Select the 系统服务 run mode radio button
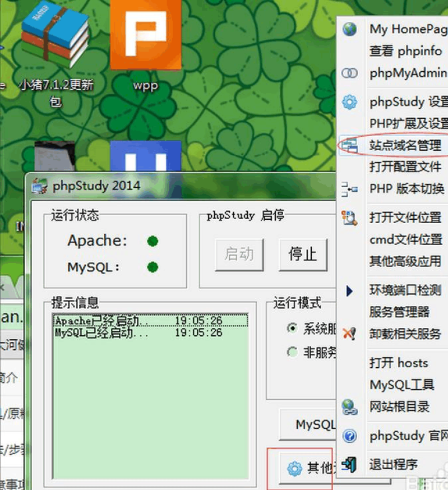The width and height of the screenshot is (448, 490). pyautogui.click(x=292, y=328)
